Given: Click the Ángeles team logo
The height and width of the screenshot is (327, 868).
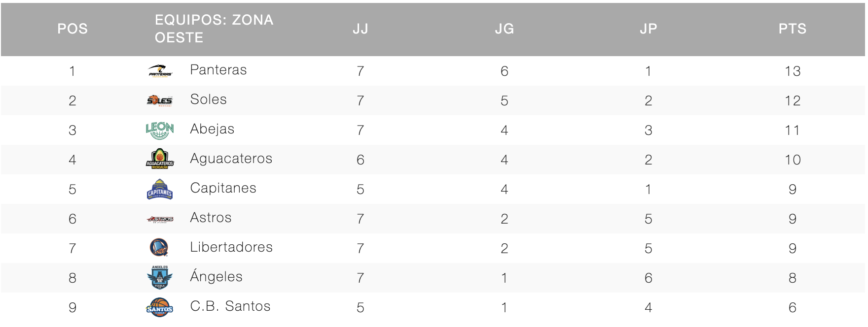Looking at the screenshot, I should (x=160, y=277).
